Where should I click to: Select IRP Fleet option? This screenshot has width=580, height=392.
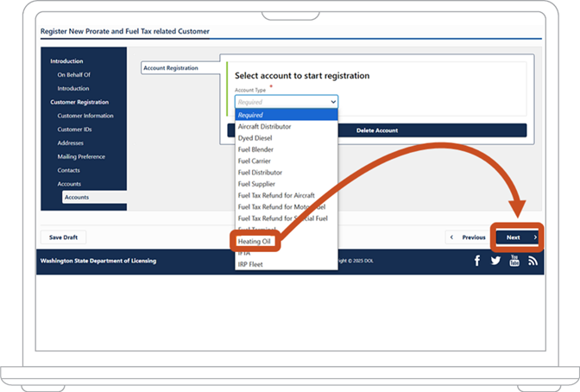point(287,264)
